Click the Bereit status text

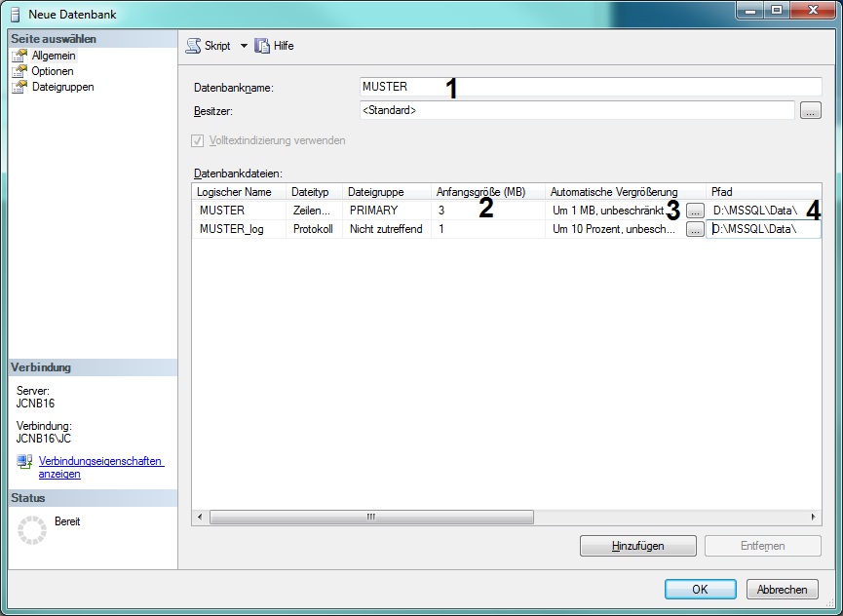(67, 521)
